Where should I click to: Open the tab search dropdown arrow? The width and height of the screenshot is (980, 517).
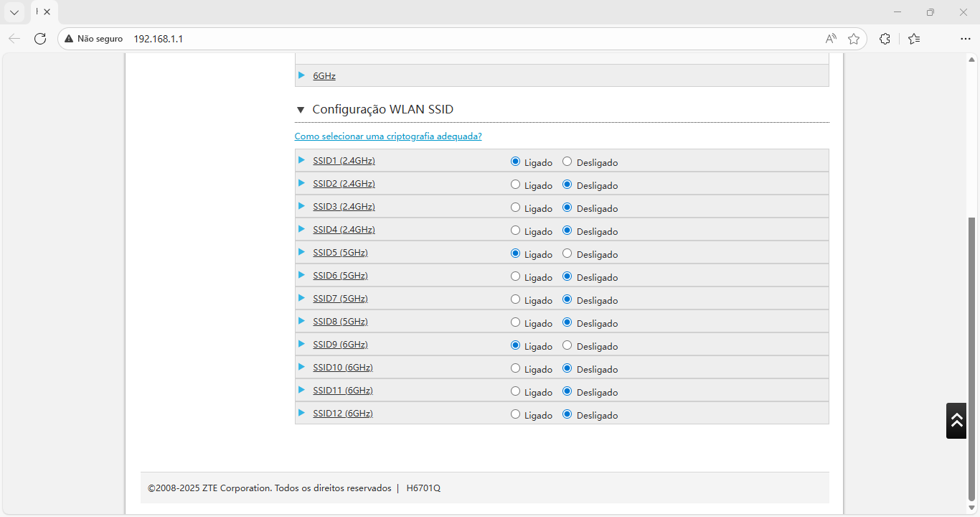[x=14, y=12]
